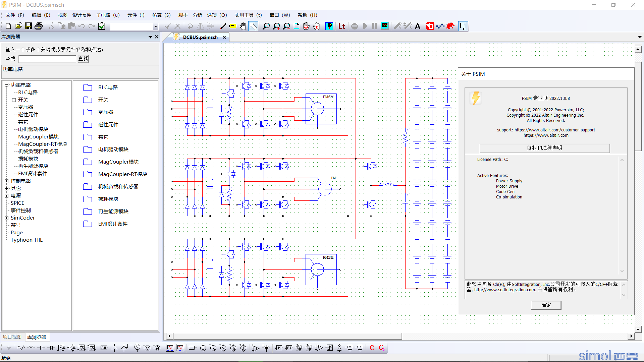The image size is (644, 362).
Task: Open the toolbar combo box dropdown
Action: pyautogui.click(x=155, y=26)
